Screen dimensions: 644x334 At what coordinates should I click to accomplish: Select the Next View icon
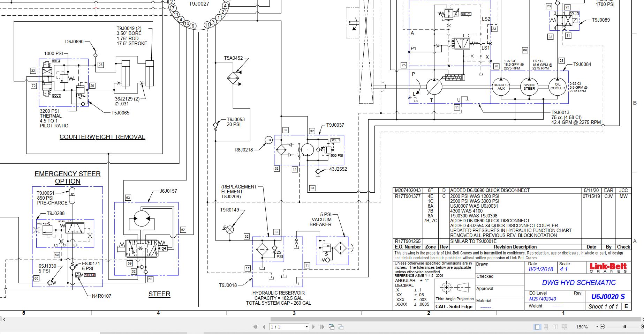point(341,327)
